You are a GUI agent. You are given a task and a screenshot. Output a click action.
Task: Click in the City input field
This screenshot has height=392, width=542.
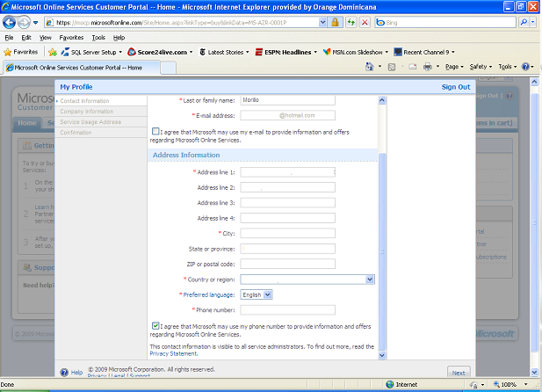[287, 233]
